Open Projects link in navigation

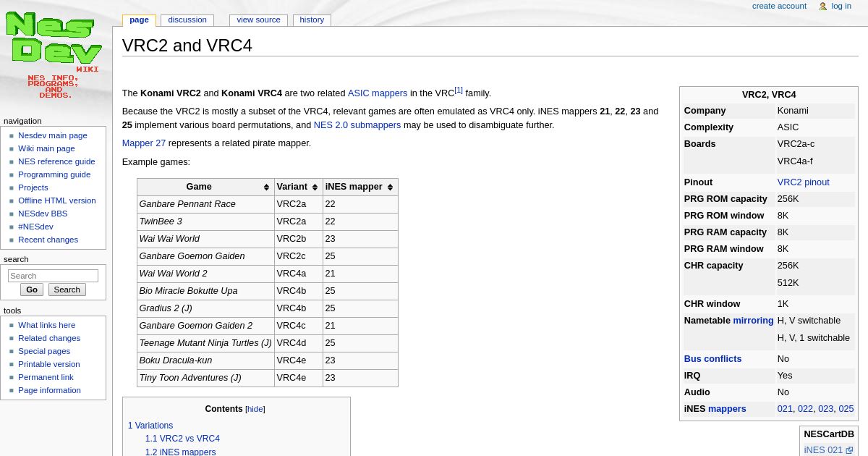(x=33, y=187)
